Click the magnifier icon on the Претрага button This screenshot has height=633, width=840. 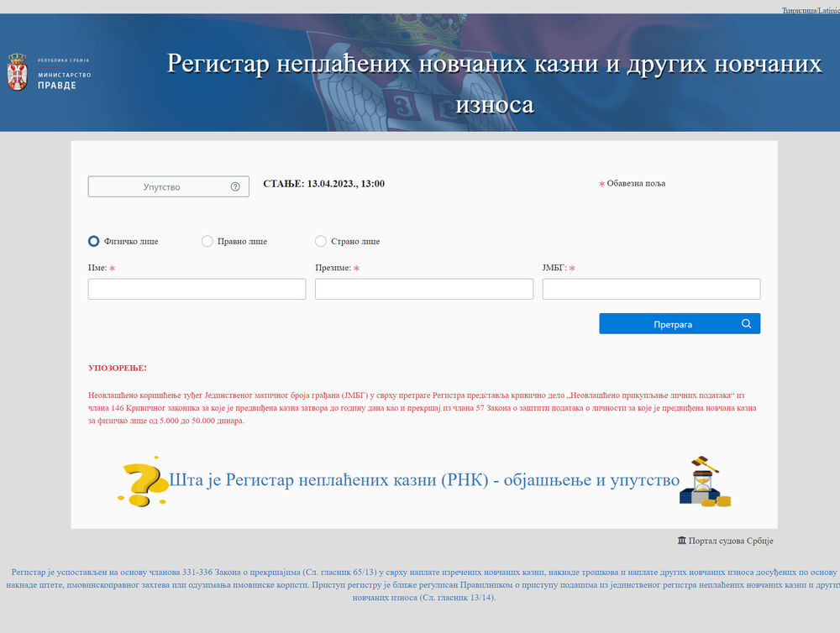745,323
